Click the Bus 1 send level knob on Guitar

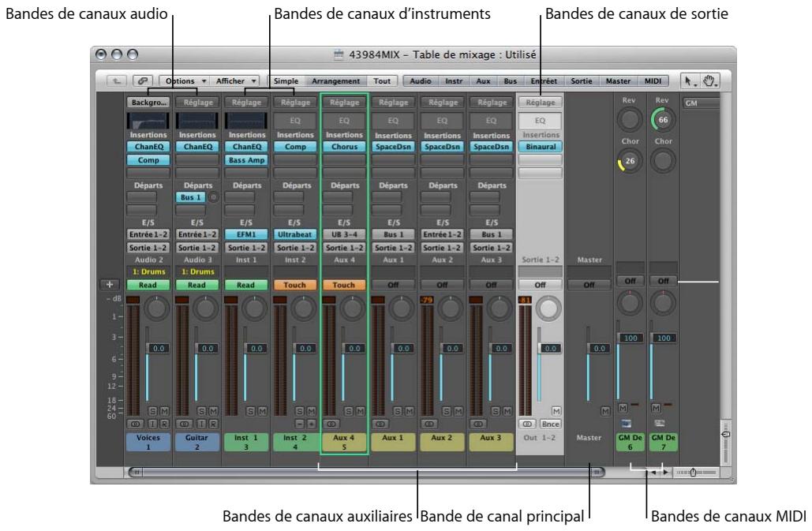(x=213, y=197)
